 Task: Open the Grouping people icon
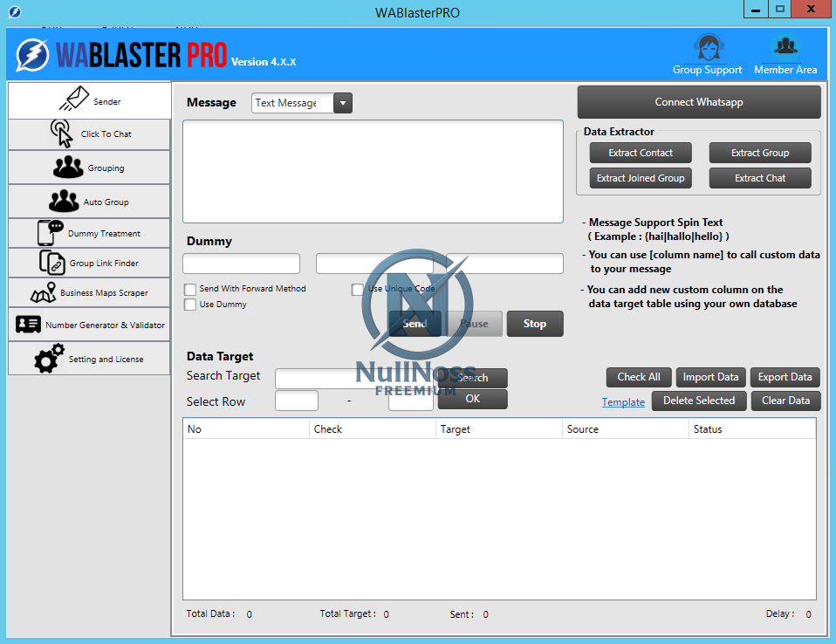(68, 167)
